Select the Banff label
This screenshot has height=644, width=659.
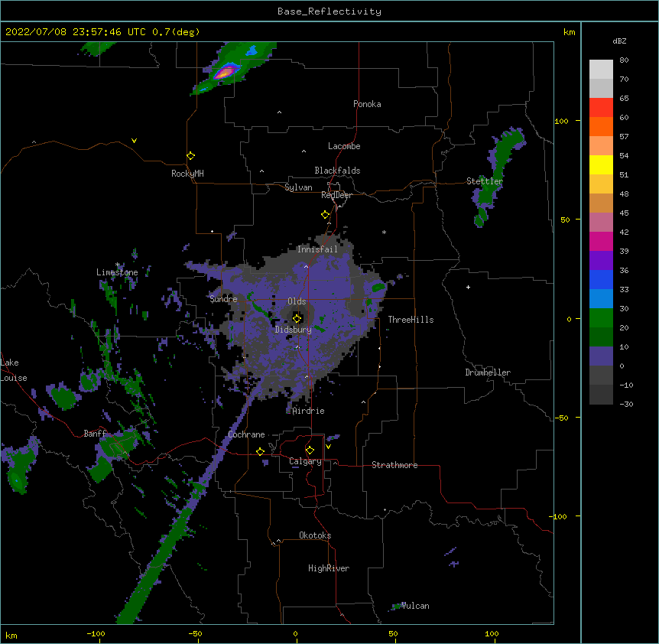(x=95, y=434)
